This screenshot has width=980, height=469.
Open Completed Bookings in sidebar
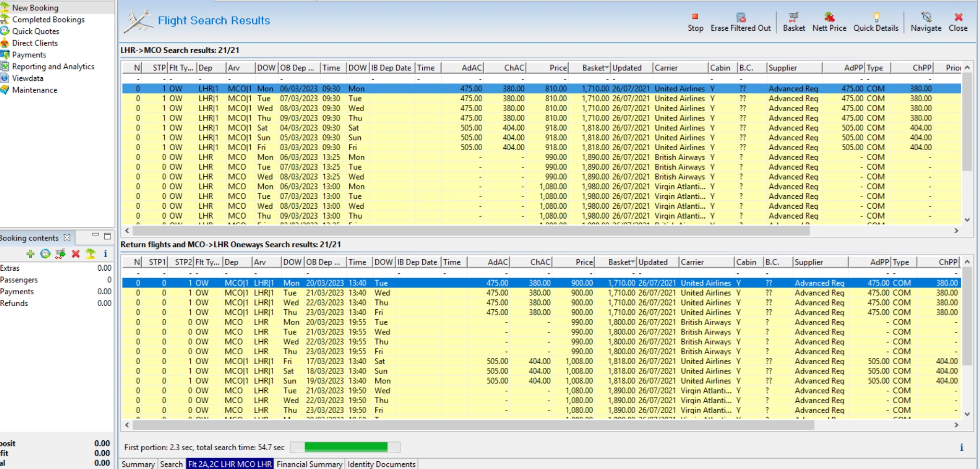(48, 19)
